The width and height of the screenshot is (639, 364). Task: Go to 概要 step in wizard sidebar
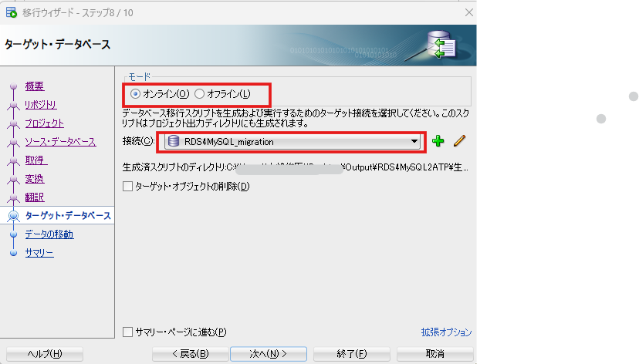click(35, 86)
